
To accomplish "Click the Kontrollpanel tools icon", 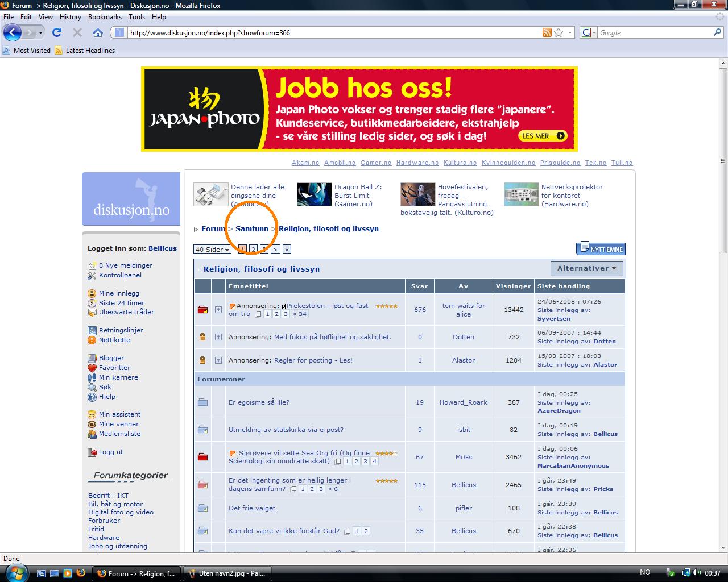I will (x=92, y=275).
